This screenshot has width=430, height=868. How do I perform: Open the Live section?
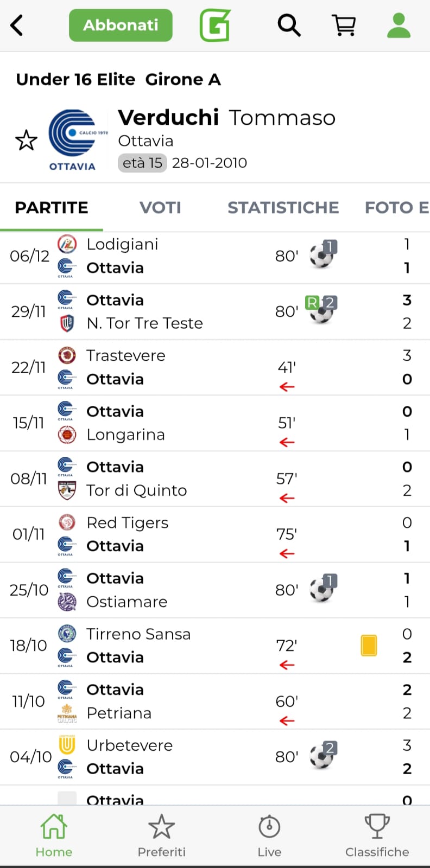269,836
